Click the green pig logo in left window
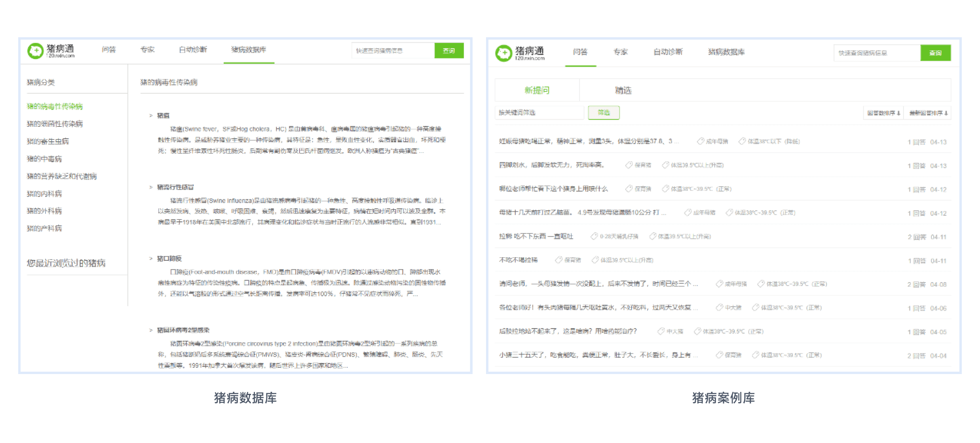980x443 pixels. [35, 51]
